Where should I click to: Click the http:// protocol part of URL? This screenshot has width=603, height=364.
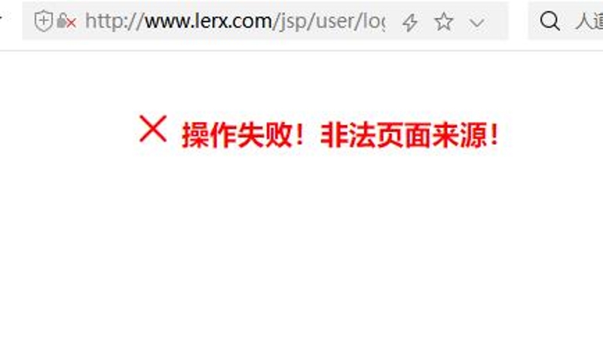[x=115, y=21]
